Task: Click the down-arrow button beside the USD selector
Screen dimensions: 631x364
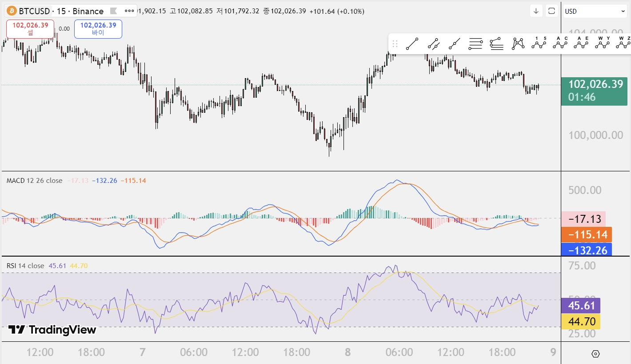Action: coord(536,11)
